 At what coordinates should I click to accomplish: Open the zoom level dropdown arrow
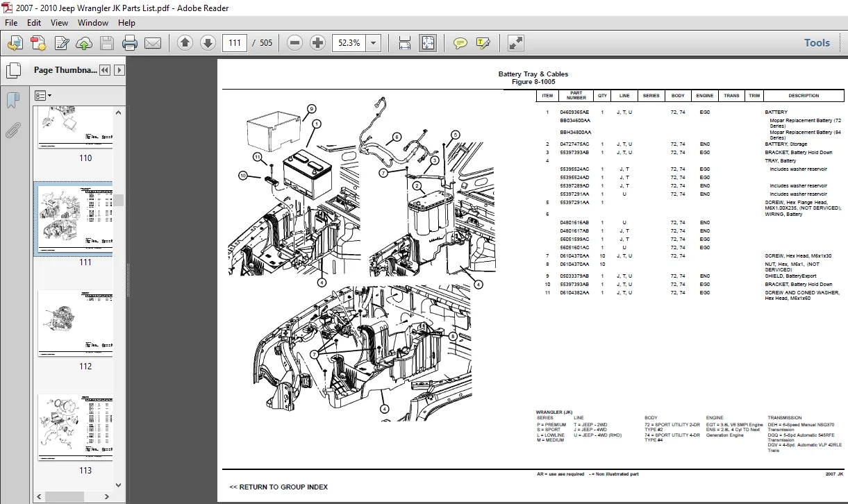click(x=374, y=43)
